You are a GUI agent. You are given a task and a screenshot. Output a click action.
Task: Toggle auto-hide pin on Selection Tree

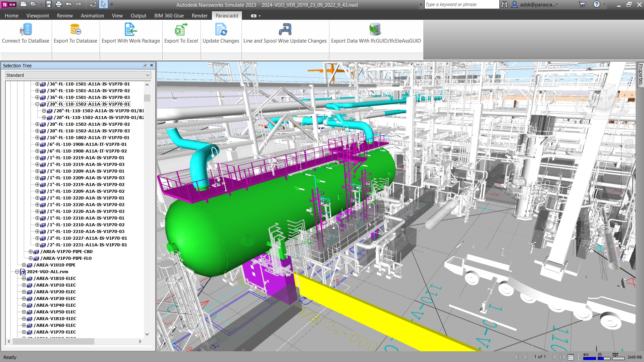(x=145, y=66)
